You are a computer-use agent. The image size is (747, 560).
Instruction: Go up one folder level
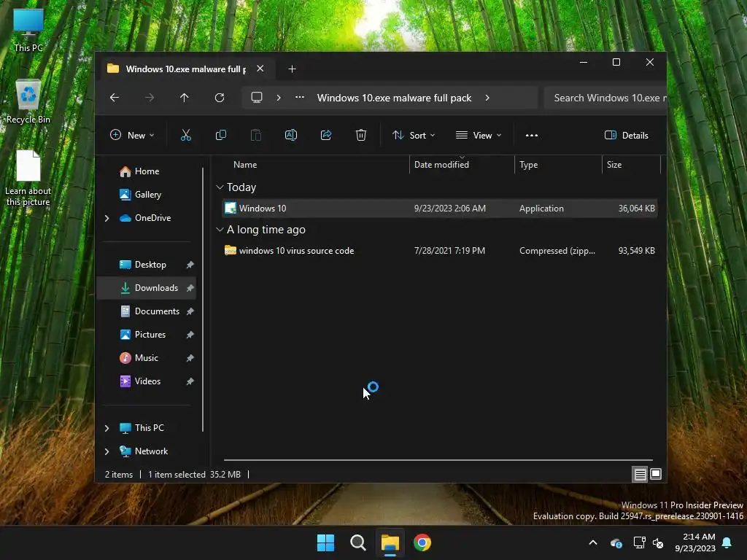(x=185, y=98)
